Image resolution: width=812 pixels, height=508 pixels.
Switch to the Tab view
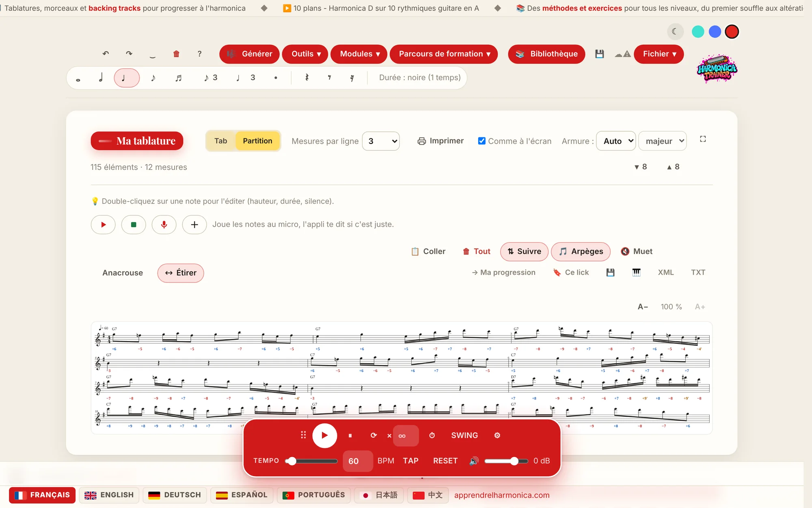pos(221,141)
